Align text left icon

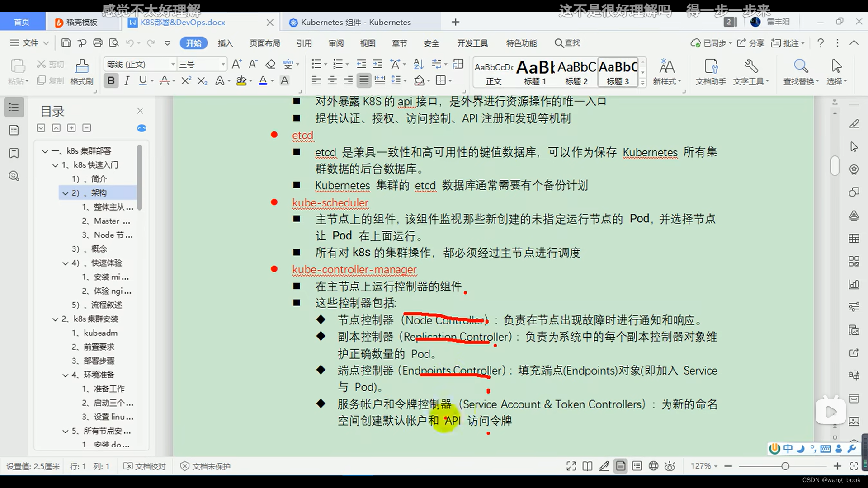[316, 81]
